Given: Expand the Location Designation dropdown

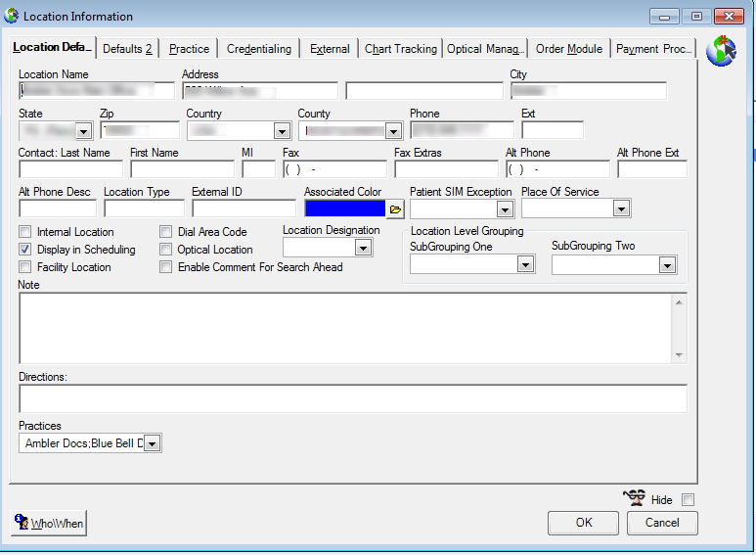Looking at the screenshot, I should point(363,248).
